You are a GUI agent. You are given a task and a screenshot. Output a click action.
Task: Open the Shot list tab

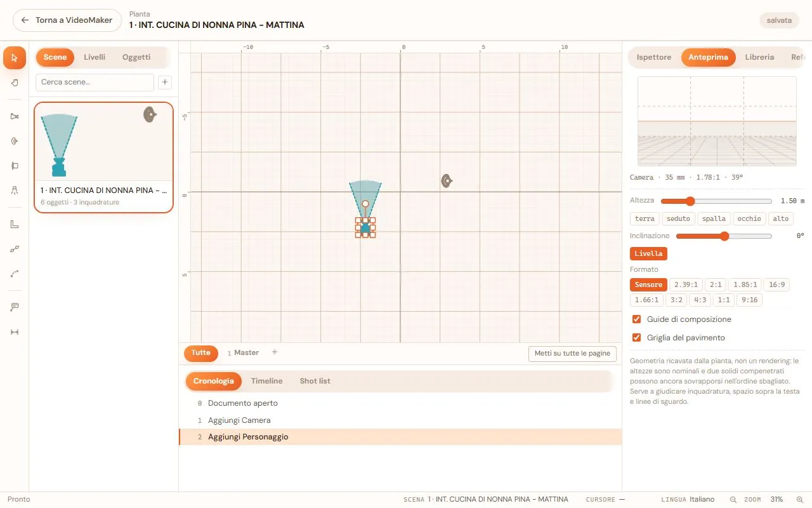[x=315, y=381]
